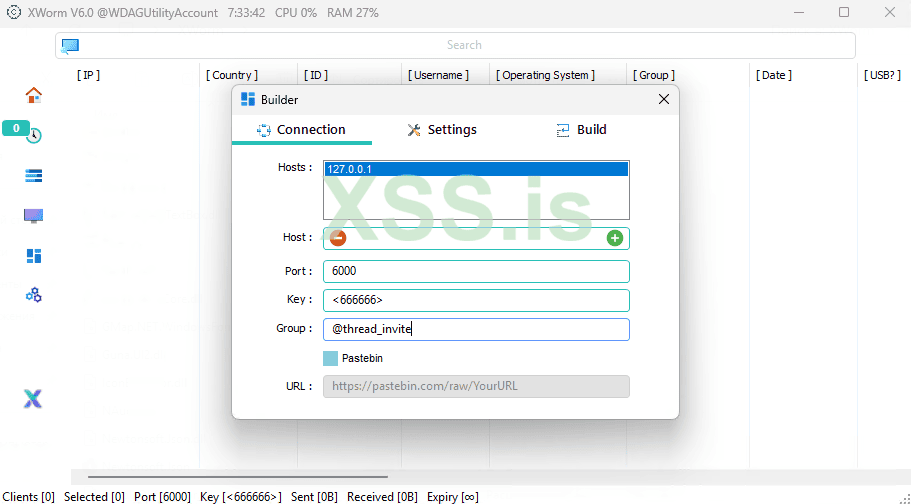
Task: Click the clock icon with 0 badge
Action: [34, 135]
